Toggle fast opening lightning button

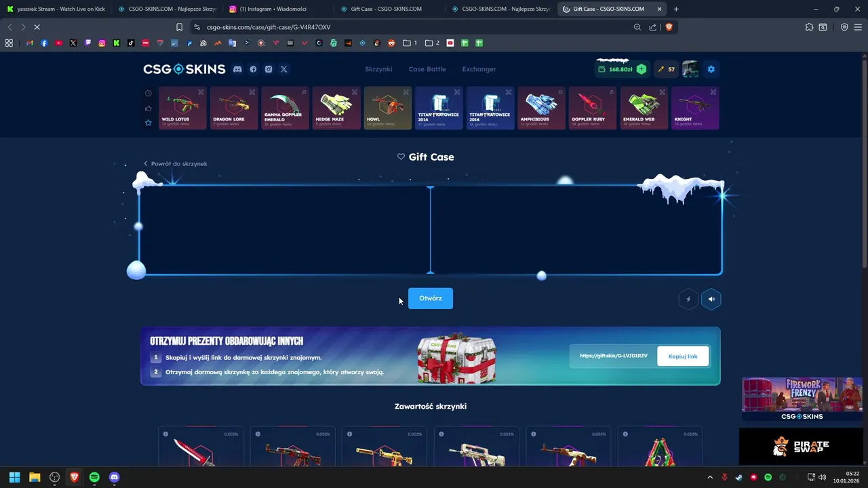688,299
